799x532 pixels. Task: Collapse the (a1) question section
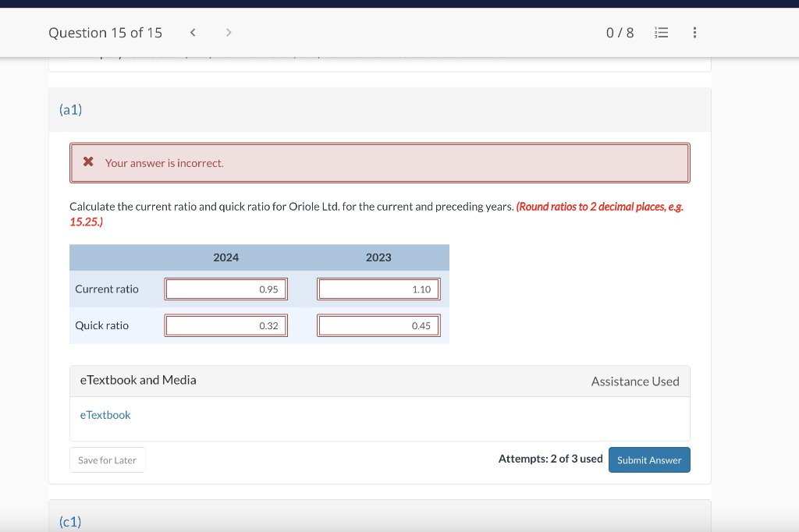(x=70, y=110)
